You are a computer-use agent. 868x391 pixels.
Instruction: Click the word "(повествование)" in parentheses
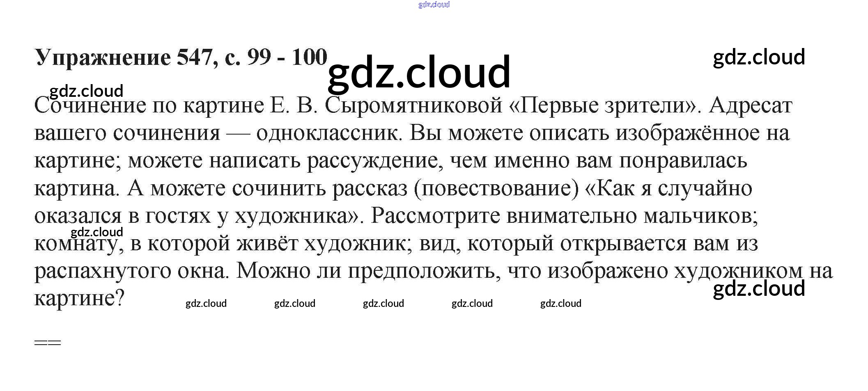[496, 188]
